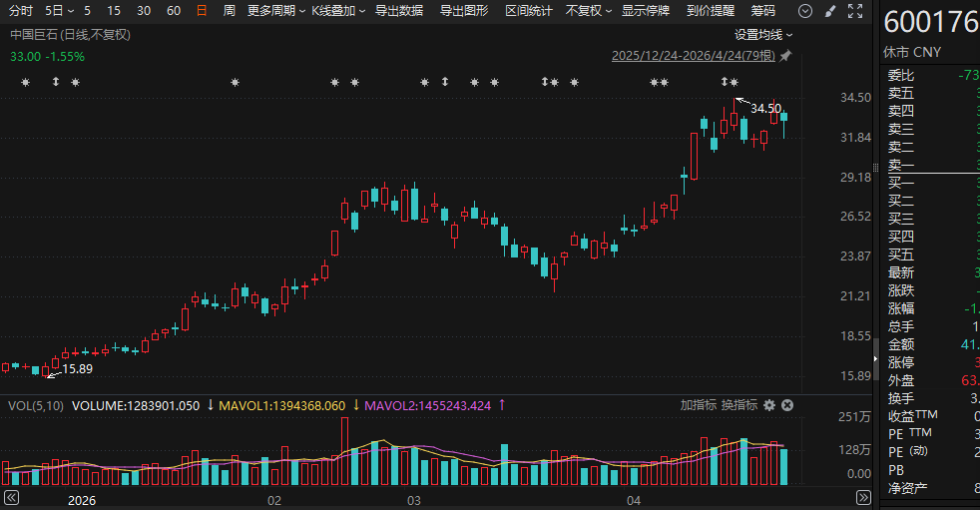This screenshot has height=510, width=980.
Task: Close the VOL indicator panel
Action: [x=786, y=405]
